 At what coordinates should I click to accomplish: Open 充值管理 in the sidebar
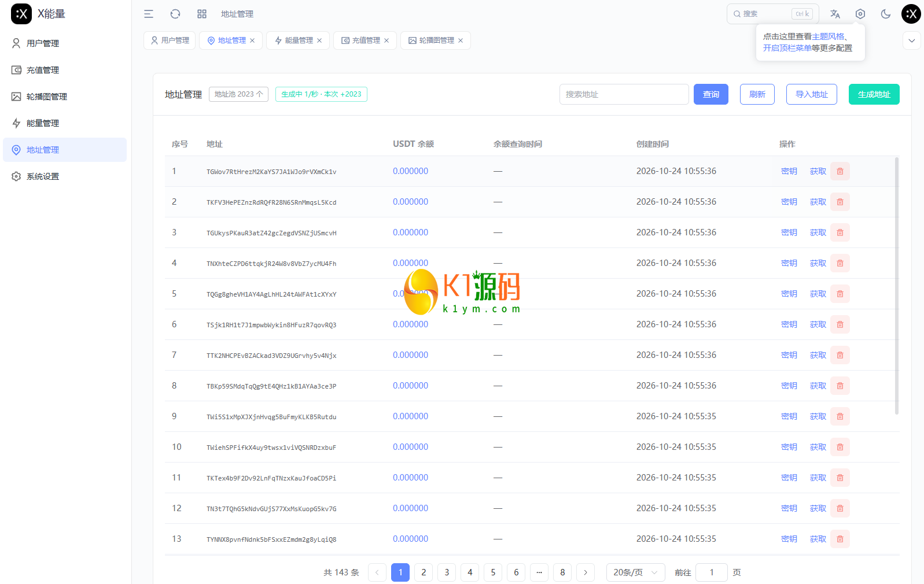point(65,70)
